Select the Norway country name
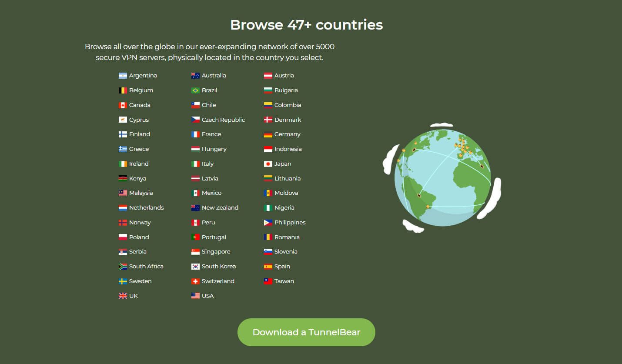 [140, 223]
